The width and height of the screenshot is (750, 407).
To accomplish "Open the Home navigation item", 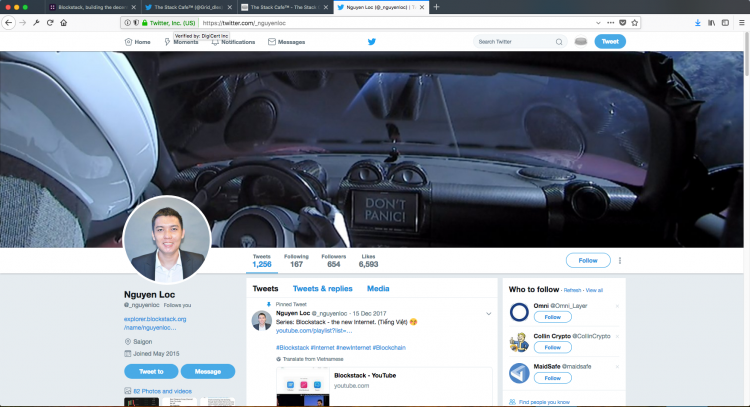I will click(x=137, y=42).
